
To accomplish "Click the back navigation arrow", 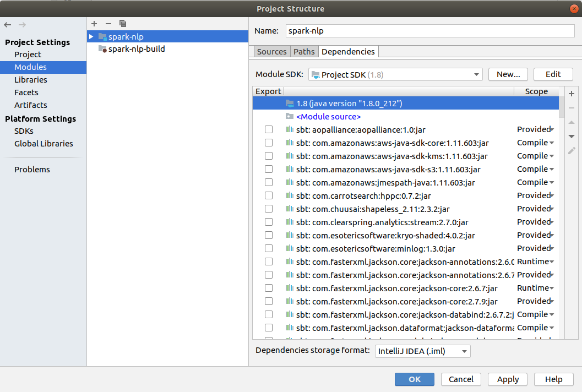I will coord(7,25).
